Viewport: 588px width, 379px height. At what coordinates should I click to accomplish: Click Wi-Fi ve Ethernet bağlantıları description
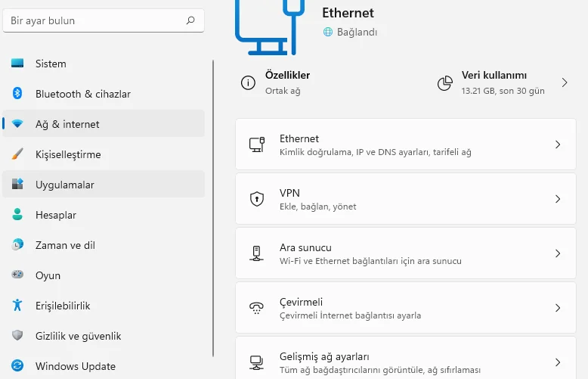(370, 261)
